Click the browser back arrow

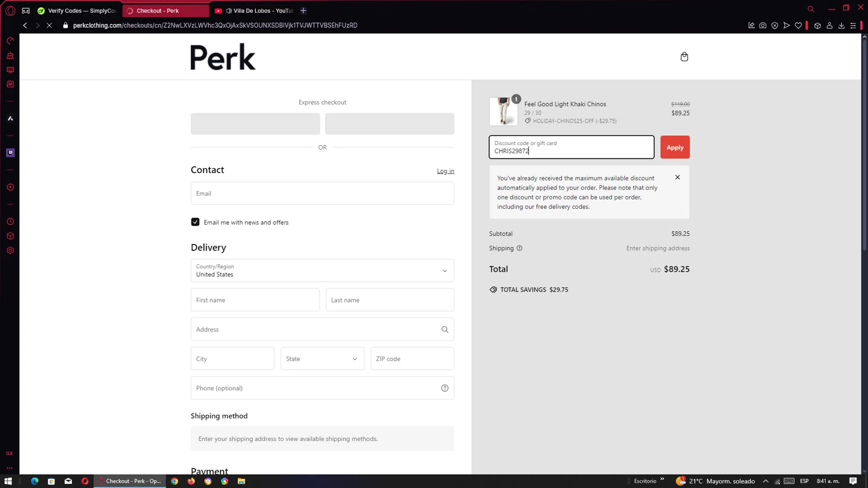[x=25, y=25]
